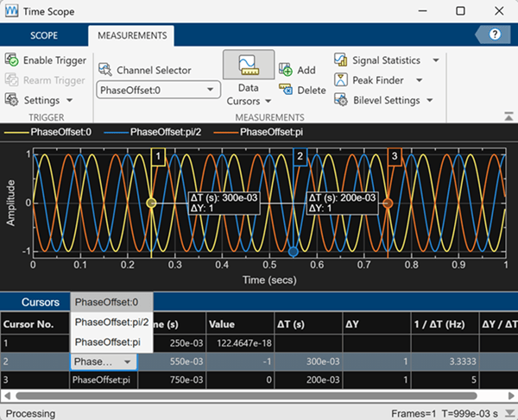This screenshot has width=518, height=420.
Task: Click the Peak Finder label
Action: pyautogui.click(x=378, y=80)
